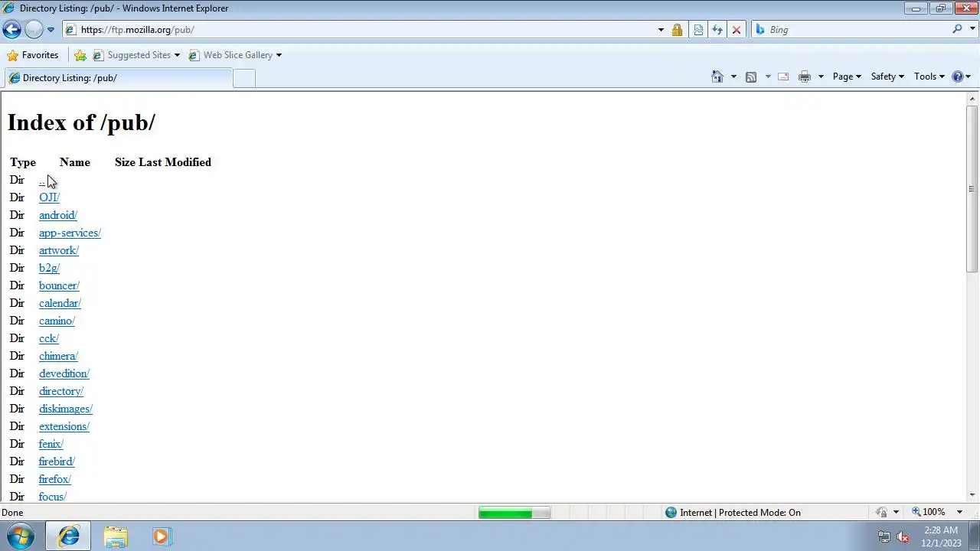
Task: Click the search magnifier icon
Action: [x=957, y=29]
